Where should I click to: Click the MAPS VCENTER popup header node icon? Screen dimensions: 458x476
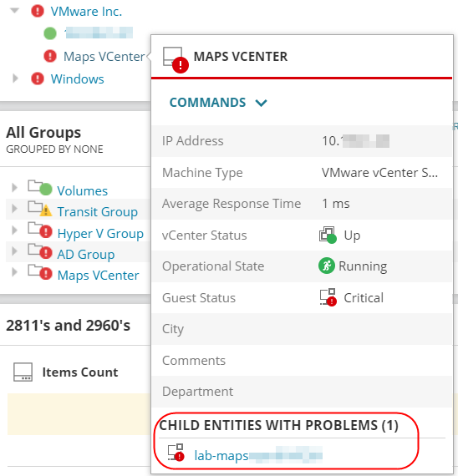[176, 59]
